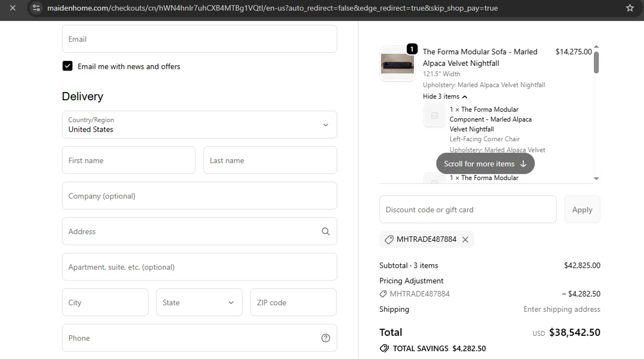Open phone number help question icon
The image size is (644, 359).
[x=326, y=338]
